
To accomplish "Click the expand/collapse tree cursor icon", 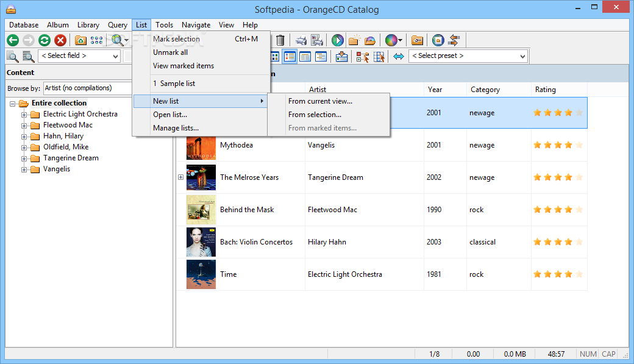I will click(362, 56).
